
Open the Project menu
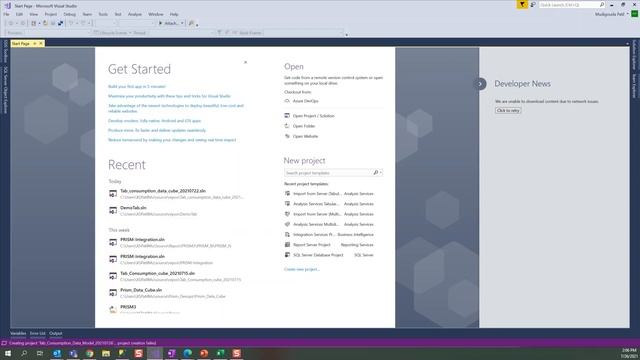coord(51,14)
